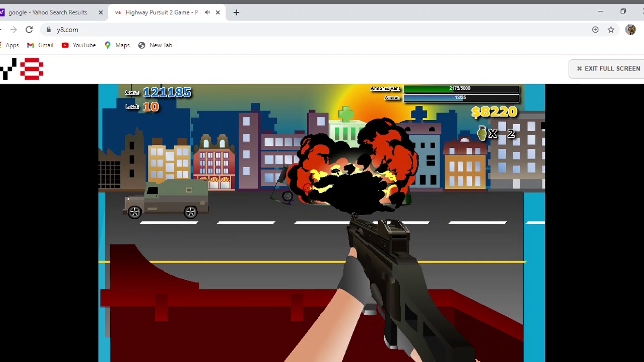Shoot the armored van on the road

166,199
